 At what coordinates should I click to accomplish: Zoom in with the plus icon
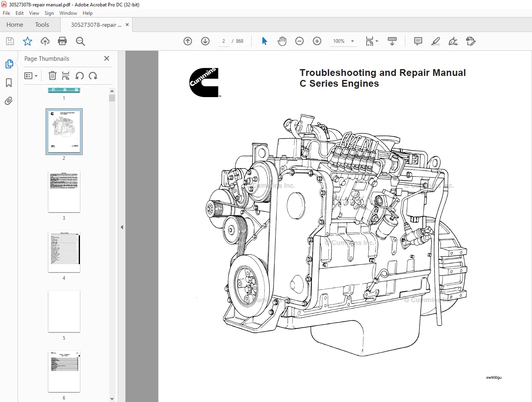pos(317,41)
